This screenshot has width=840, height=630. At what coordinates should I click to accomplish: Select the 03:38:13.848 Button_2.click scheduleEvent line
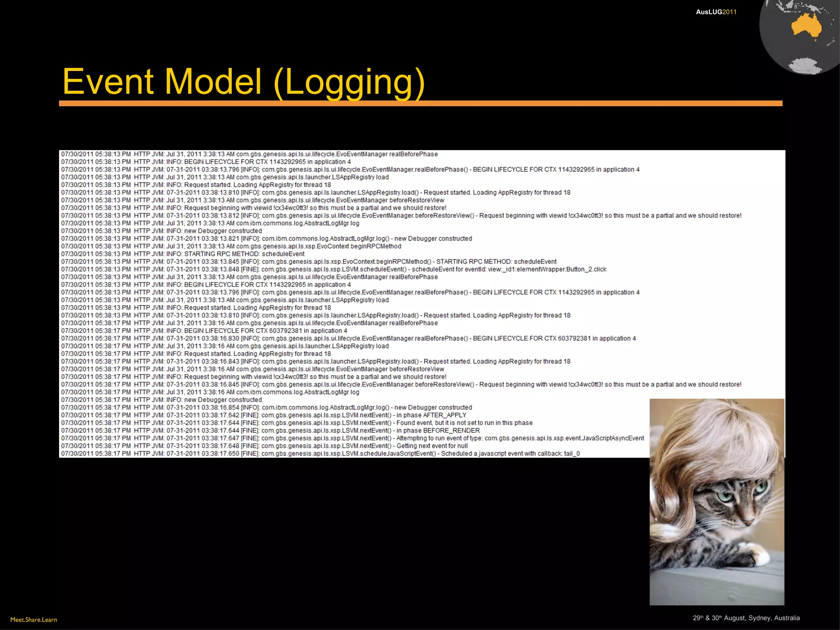(333, 269)
